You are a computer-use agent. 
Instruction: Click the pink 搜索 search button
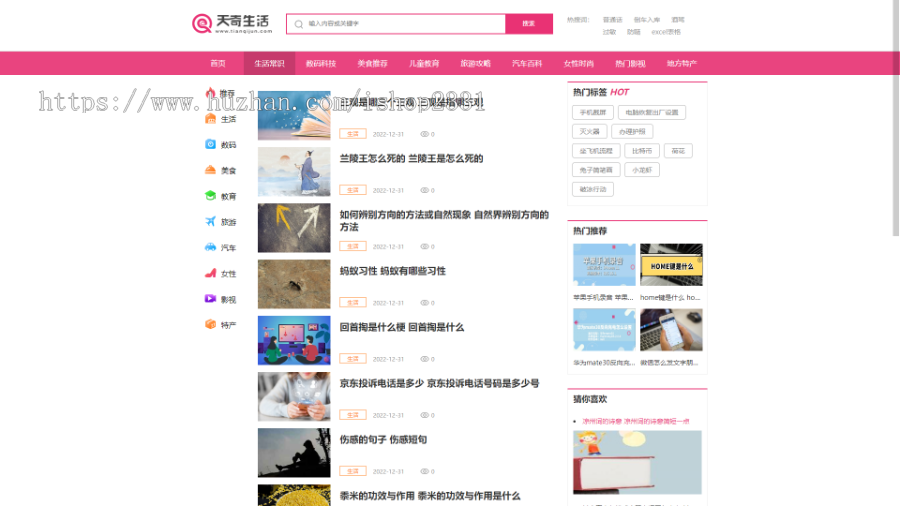click(529, 24)
